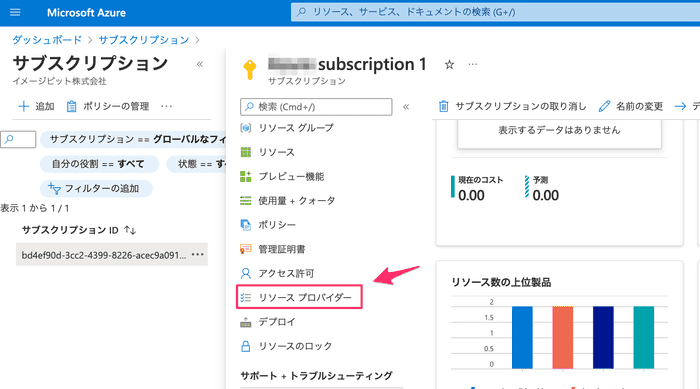
Task: Collapse the subscription side menu
Action: (x=406, y=107)
